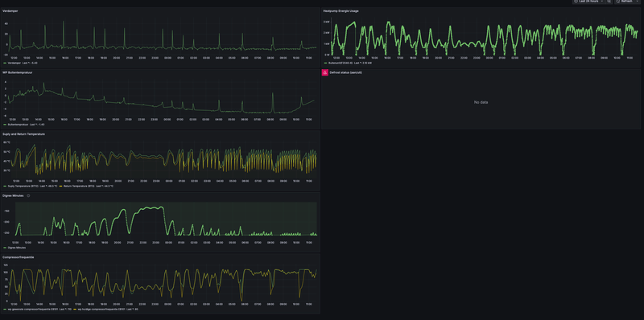
Task: Open the Compressorfrequentie panel title
Action: 18,257
